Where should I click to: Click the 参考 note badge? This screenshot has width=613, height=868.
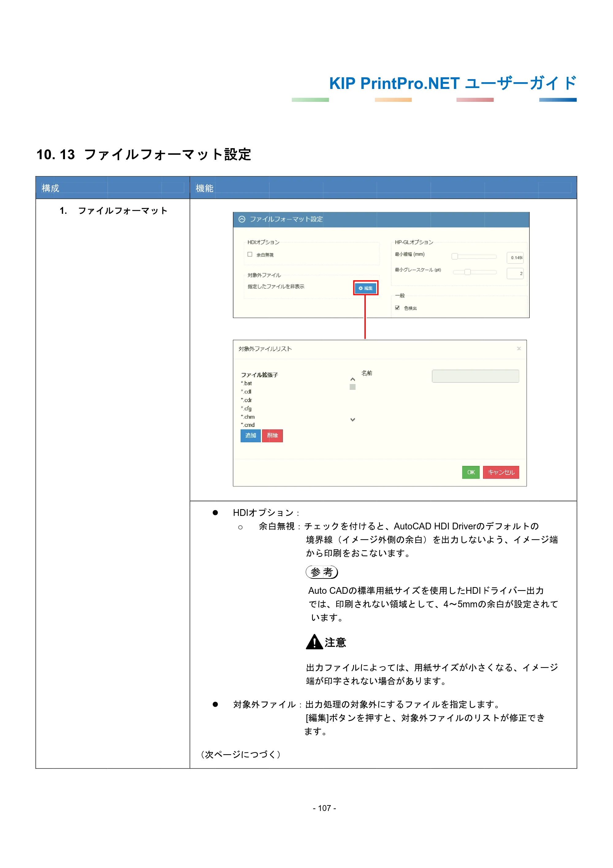[x=322, y=572]
